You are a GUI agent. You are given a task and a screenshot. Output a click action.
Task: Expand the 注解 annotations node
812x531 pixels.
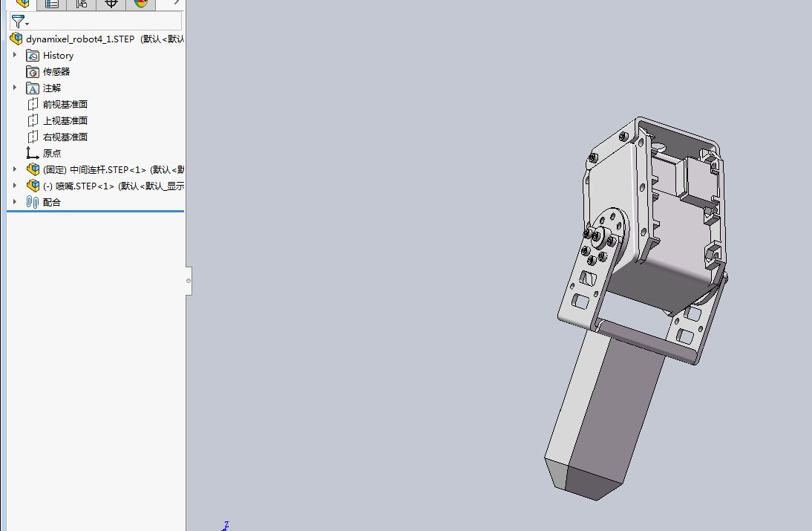[15, 88]
